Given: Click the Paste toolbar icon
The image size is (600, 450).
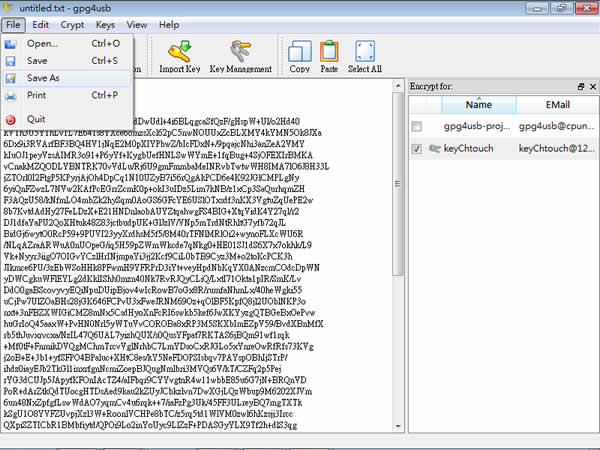Looking at the screenshot, I should coord(329,56).
